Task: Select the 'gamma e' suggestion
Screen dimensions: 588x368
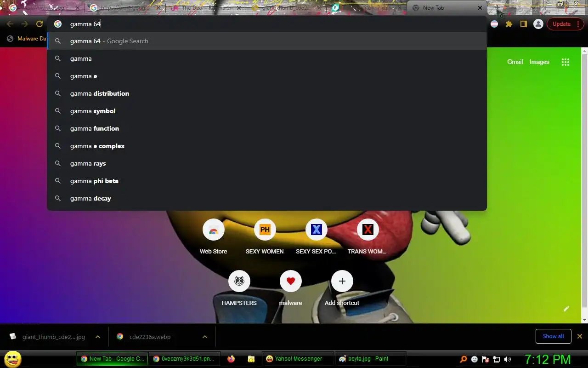Action: point(267,76)
